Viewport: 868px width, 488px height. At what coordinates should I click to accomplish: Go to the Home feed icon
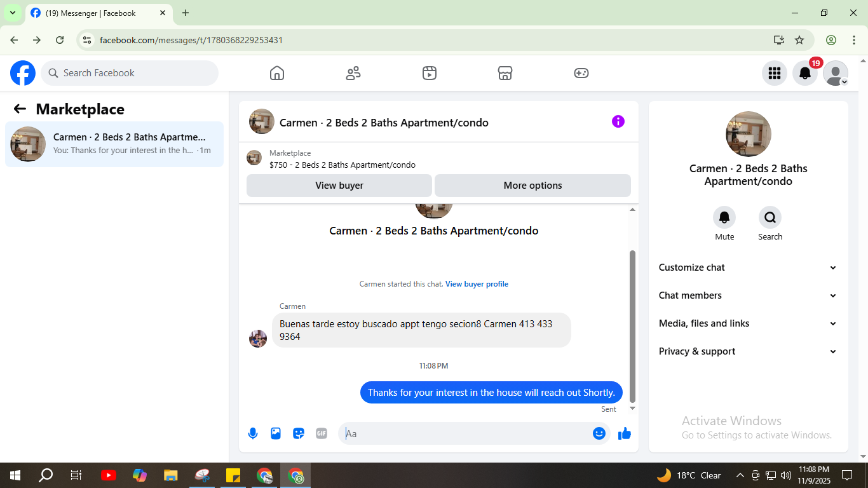(277, 73)
